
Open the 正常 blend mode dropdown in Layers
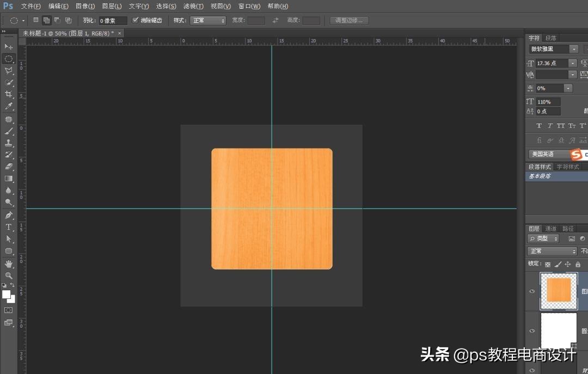pyautogui.click(x=552, y=251)
